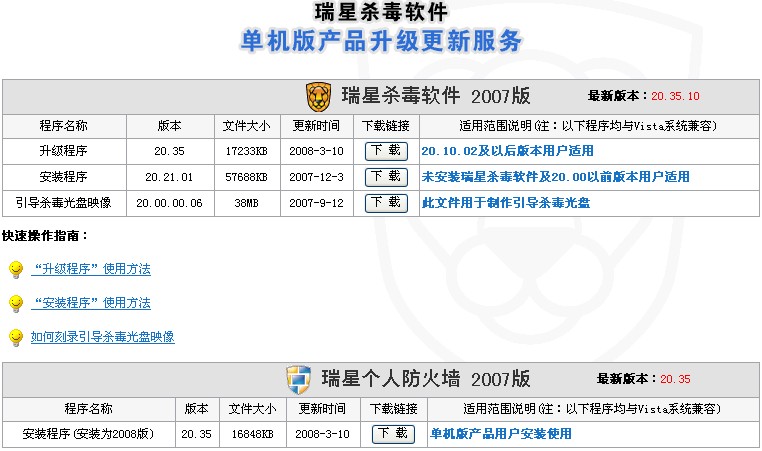
Task: Click latest version number 20.35.10
Action: point(675,96)
